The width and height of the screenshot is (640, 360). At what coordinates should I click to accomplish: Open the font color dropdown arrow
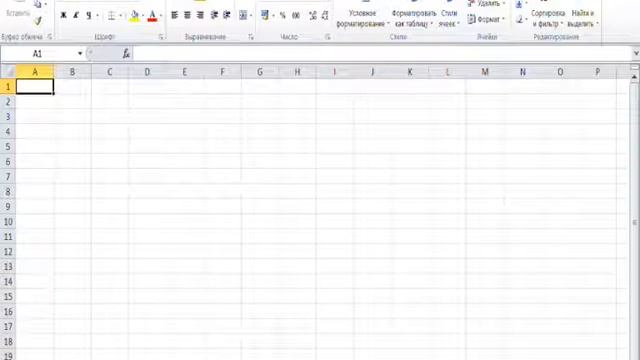click(x=161, y=16)
